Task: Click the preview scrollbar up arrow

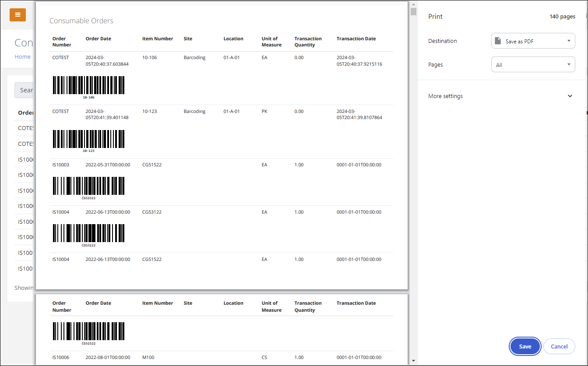Action: [413, 4]
